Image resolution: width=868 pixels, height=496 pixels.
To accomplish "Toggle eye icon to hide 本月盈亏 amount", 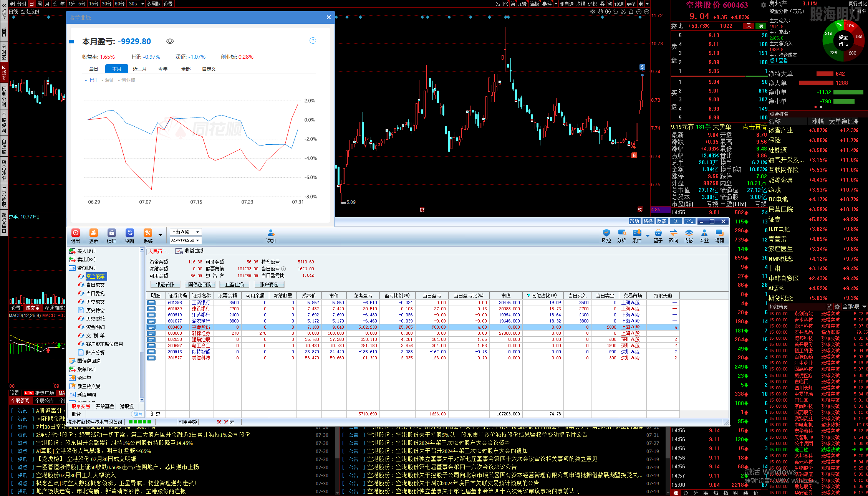I will (170, 41).
